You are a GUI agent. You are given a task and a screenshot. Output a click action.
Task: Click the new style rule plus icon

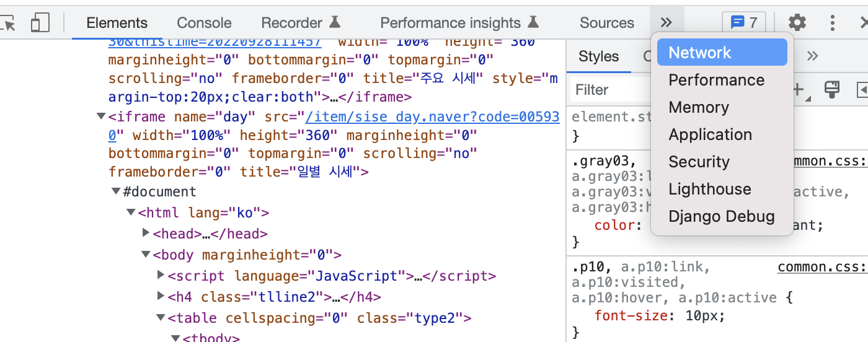(799, 90)
